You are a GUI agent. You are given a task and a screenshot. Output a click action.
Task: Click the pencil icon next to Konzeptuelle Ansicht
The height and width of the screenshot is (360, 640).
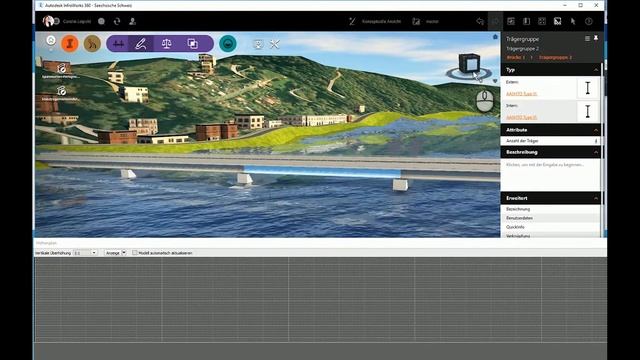click(x=352, y=21)
